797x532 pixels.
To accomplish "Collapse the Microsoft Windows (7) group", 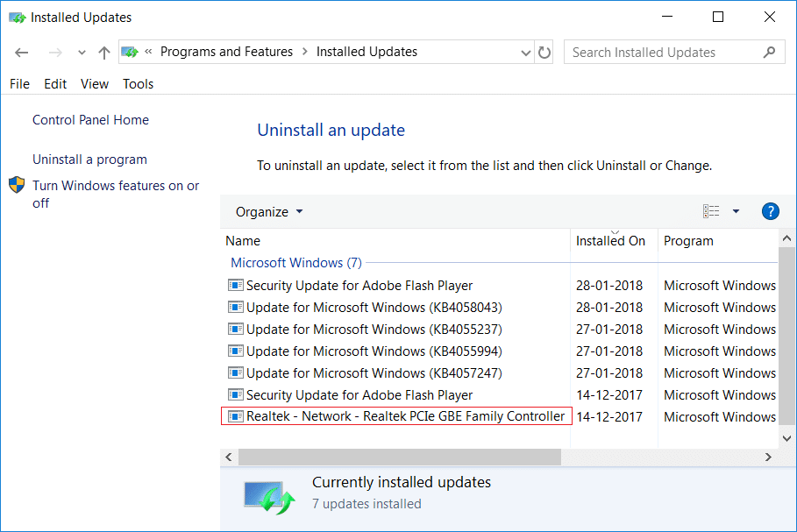I will (x=295, y=263).
